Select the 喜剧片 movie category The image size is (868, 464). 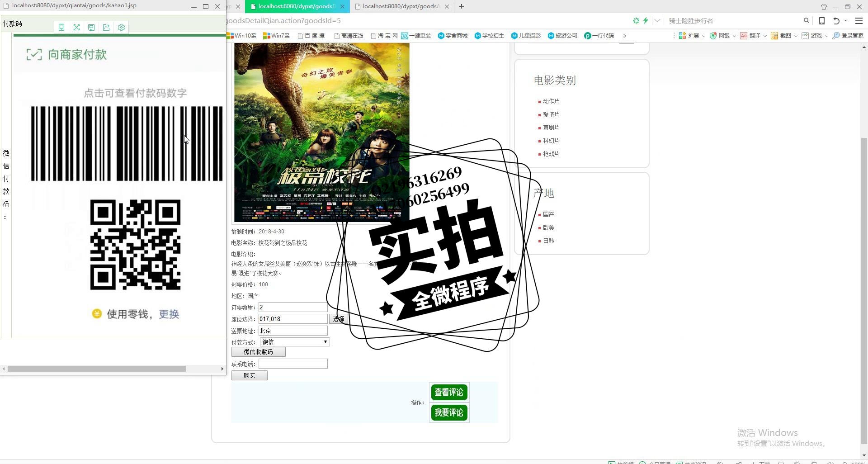[x=551, y=128]
